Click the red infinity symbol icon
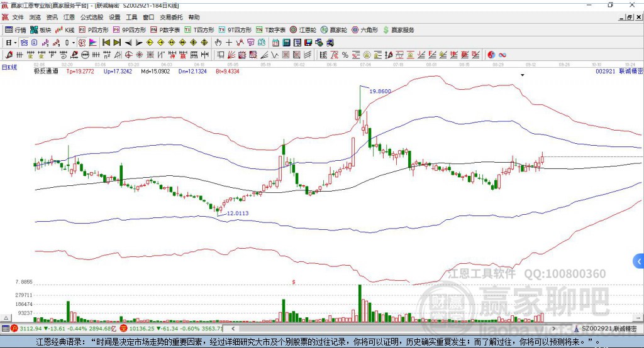The image size is (644, 348). tap(502, 55)
